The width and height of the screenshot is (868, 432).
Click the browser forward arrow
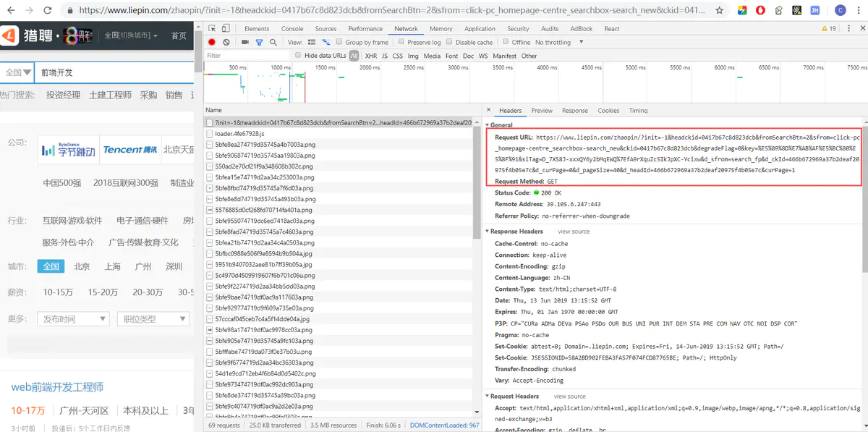[28, 11]
